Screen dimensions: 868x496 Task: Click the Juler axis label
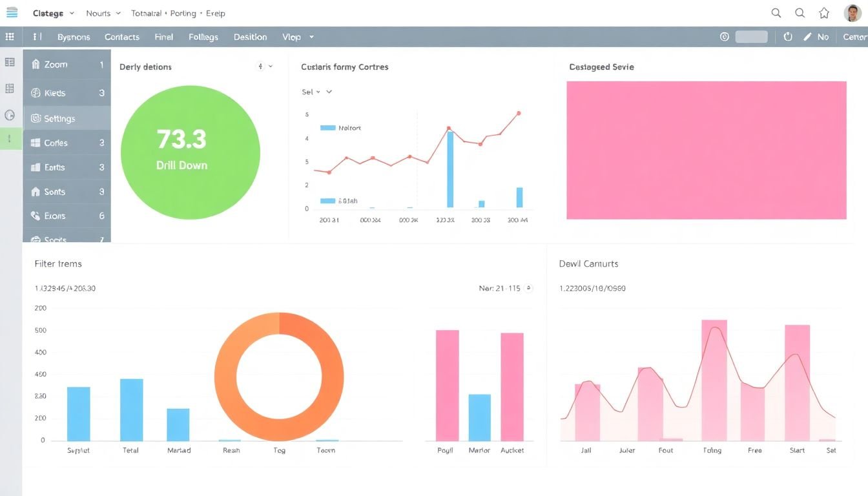click(627, 450)
